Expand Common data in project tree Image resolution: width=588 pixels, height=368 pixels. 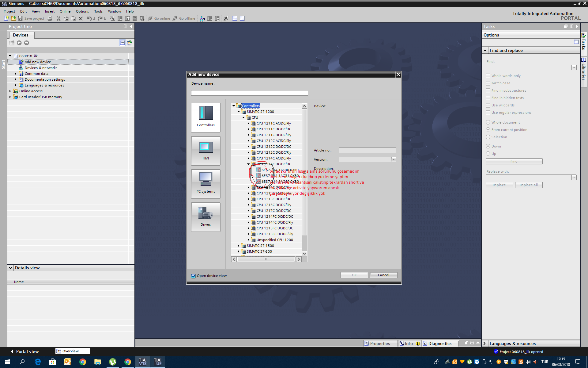coord(16,74)
